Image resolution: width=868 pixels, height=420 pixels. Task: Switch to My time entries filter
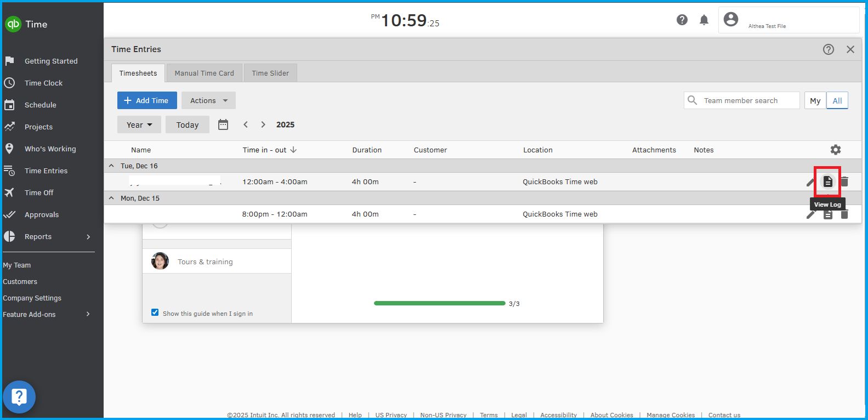815,101
